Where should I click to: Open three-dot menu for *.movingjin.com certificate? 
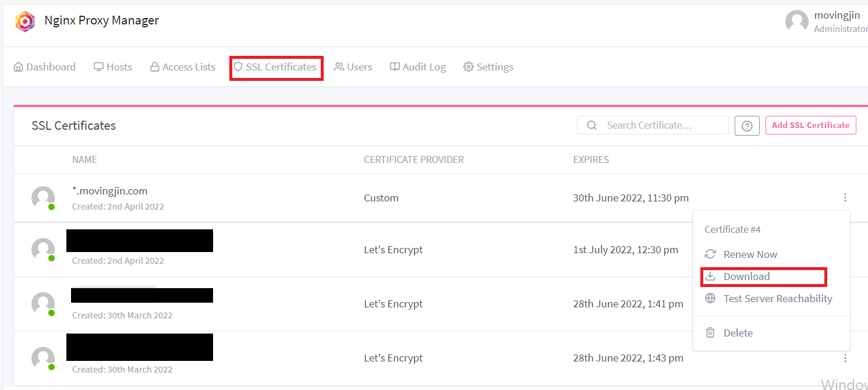tap(845, 198)
